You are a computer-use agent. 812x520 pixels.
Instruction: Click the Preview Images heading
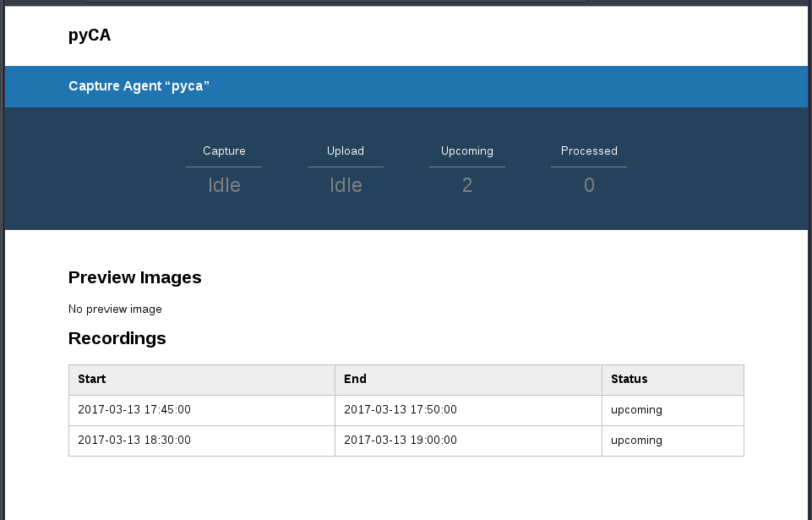[x=134, y=277]
